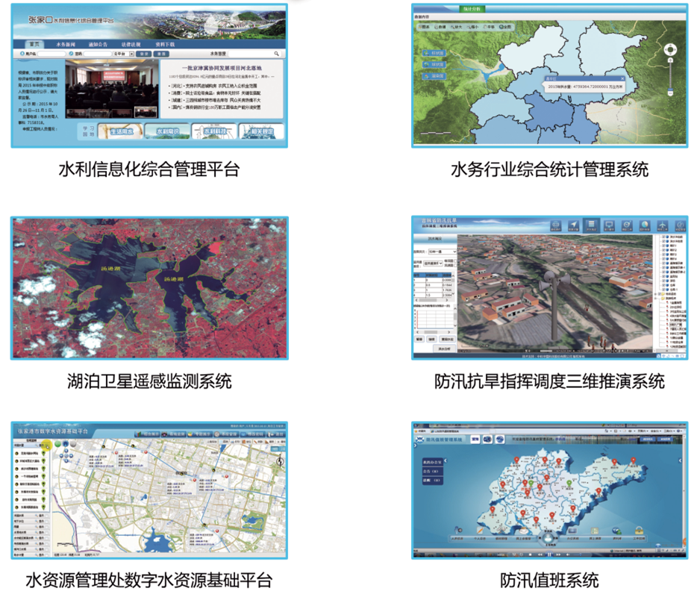Open the monitor display icon in 3D toolbar
Image resolution: width=700 pixels, height=603 pixels.
(609, 225)
